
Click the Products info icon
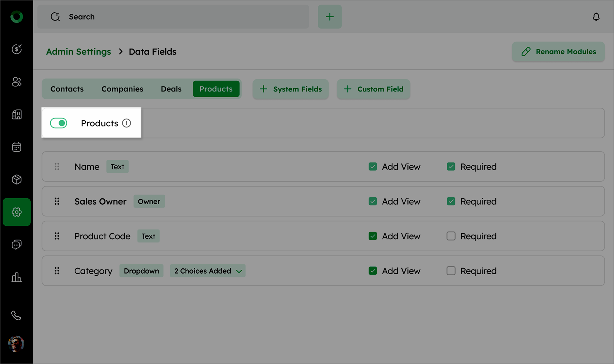click(127, 123)
